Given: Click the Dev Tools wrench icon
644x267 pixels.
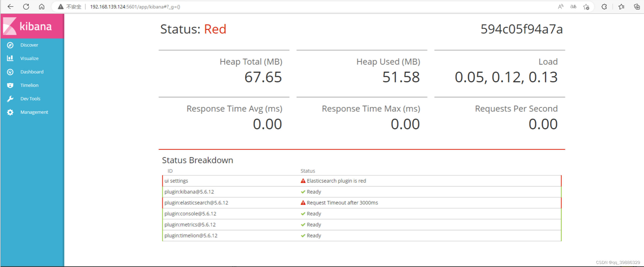Looking at the screenshot, I should tap(10, 99).
